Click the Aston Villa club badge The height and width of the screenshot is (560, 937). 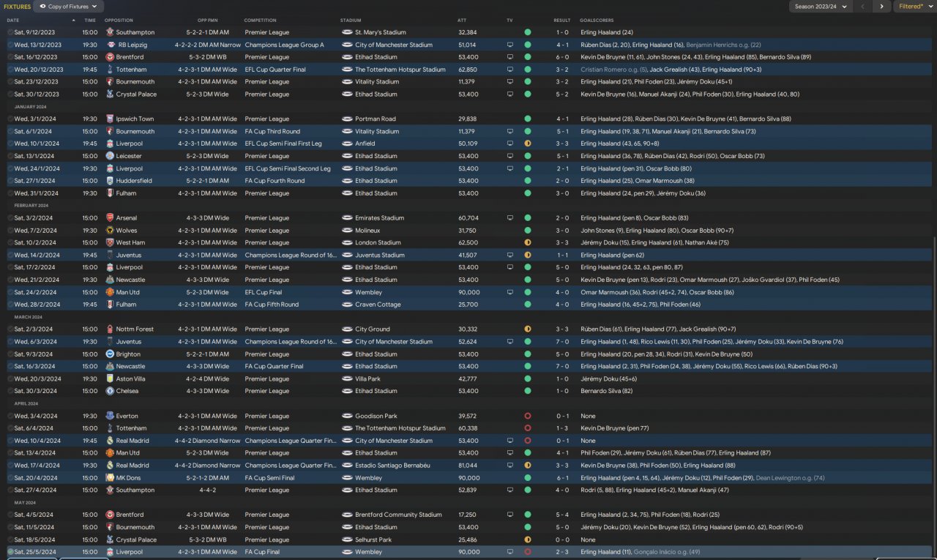pyautogui.click(x=110, y=379)
